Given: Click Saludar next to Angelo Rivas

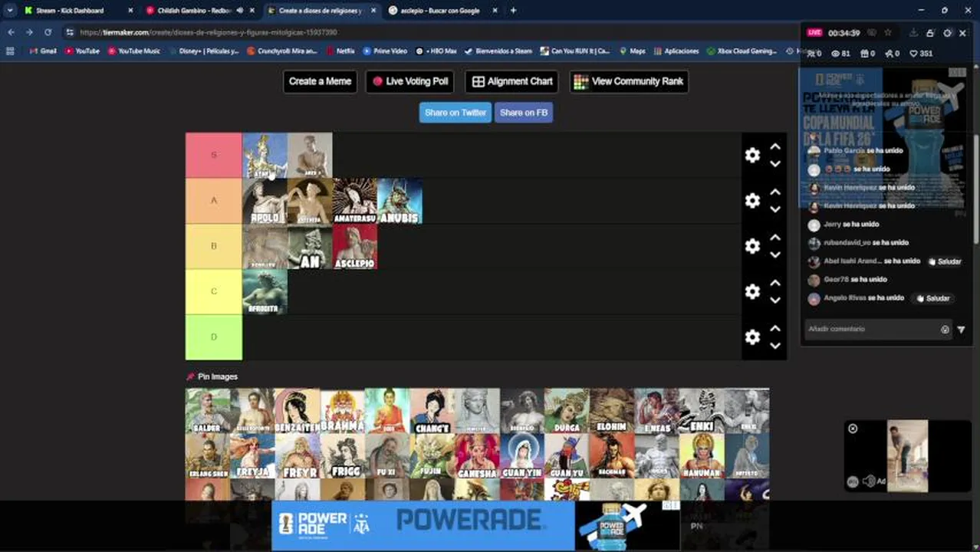Looking at the screenshot, I should pyautogui.click(x=933, y=298).
